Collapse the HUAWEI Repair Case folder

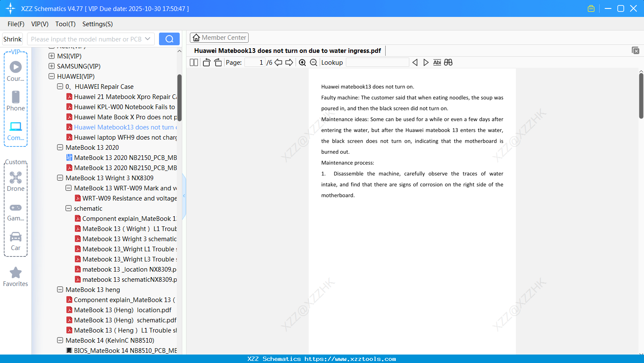60,86
